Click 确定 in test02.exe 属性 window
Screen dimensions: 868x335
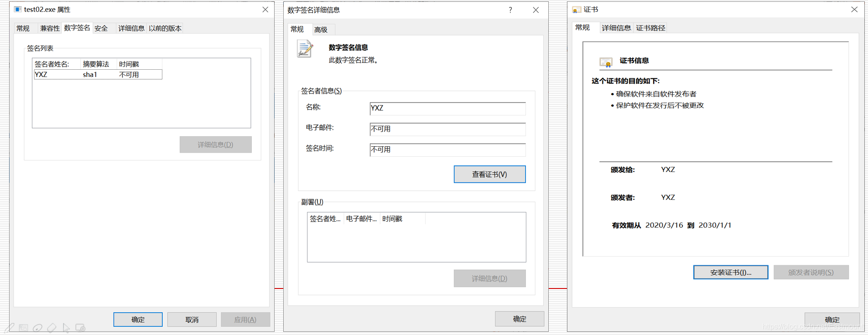[x=138, y=320]
